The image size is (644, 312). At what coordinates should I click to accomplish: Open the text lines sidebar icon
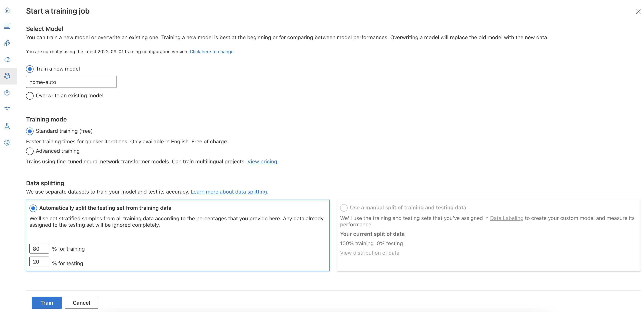click(7, 26)
